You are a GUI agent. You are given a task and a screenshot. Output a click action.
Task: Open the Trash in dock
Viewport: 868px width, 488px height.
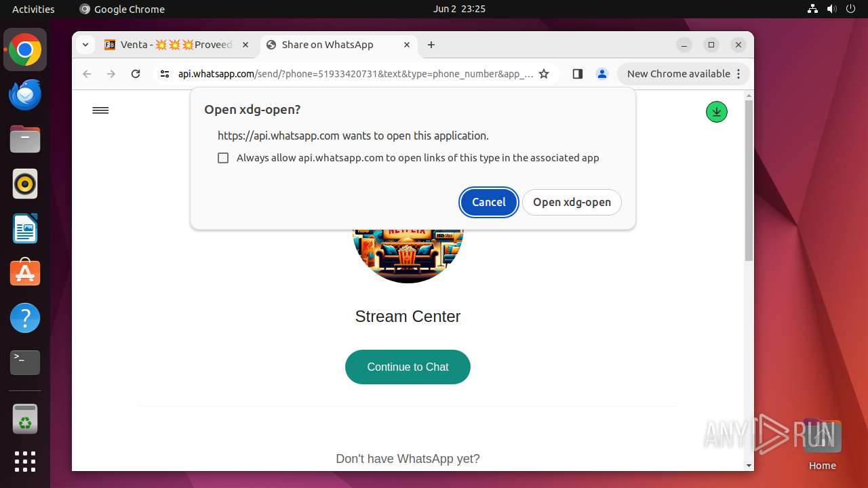[x=25, y=419]
